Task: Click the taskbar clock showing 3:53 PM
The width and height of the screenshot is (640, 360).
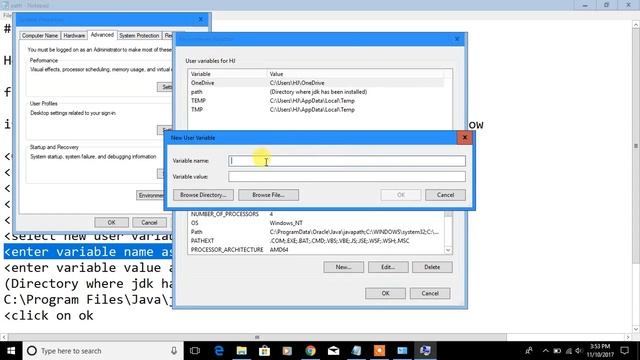Action: 600,351
